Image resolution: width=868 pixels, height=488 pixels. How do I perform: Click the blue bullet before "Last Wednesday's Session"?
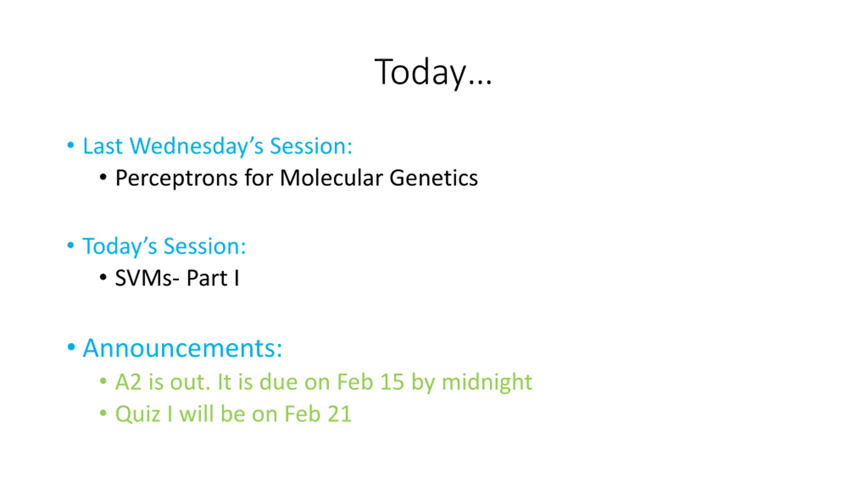pos(71,145)
